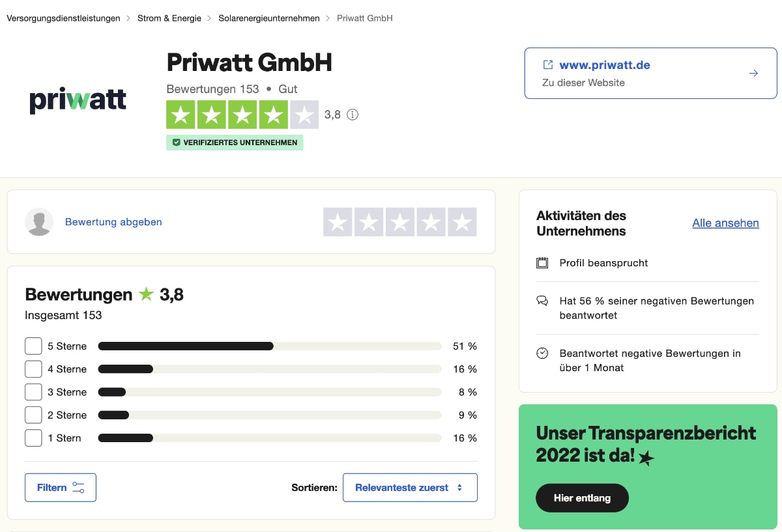Select the fifth star in the rating widget

click(462, 221)
